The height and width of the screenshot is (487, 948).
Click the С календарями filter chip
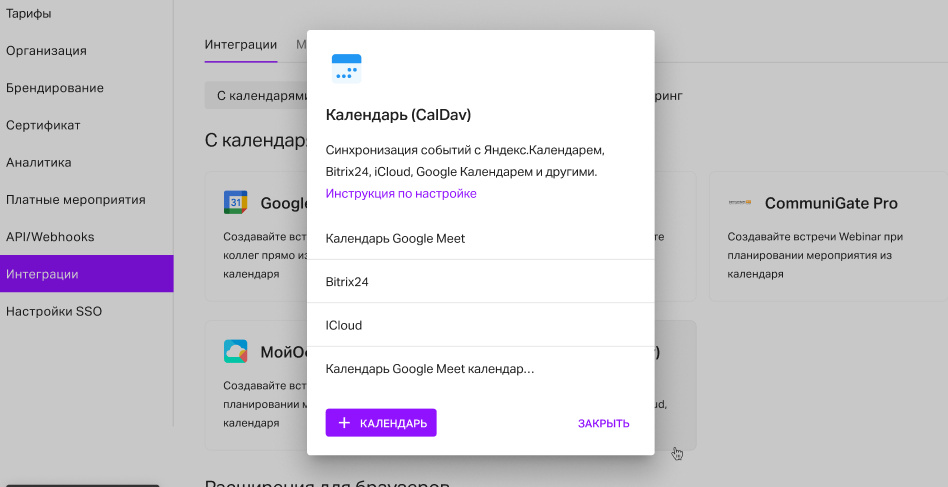pos(256,95)
